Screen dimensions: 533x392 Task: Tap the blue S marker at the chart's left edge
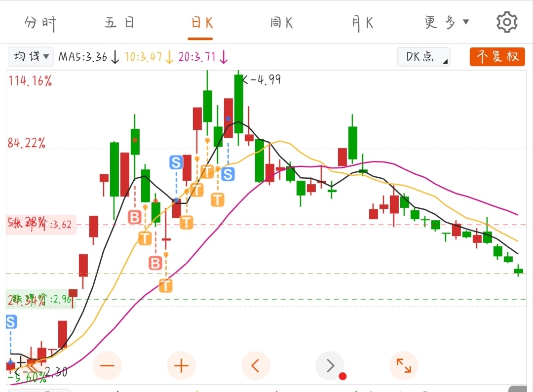click(x=11, y=321)
